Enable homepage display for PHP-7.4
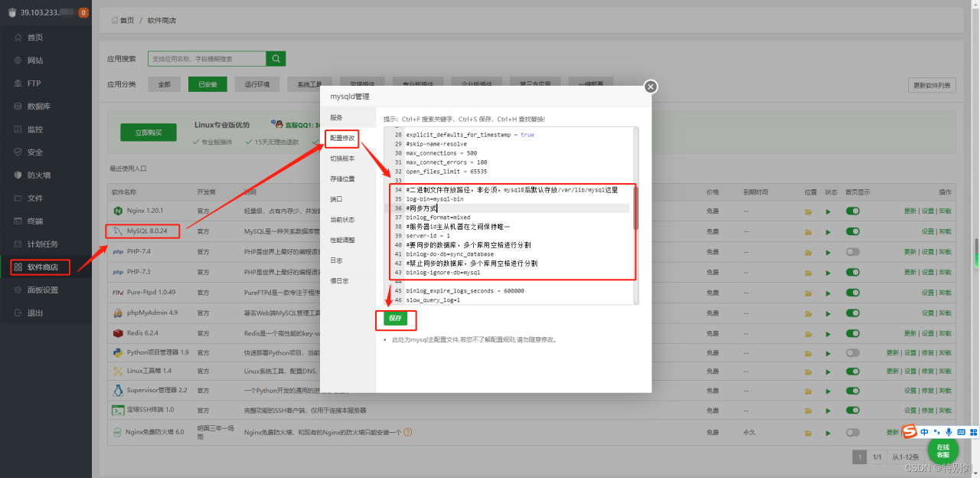 pyautogui.click(x=852, y=252)
